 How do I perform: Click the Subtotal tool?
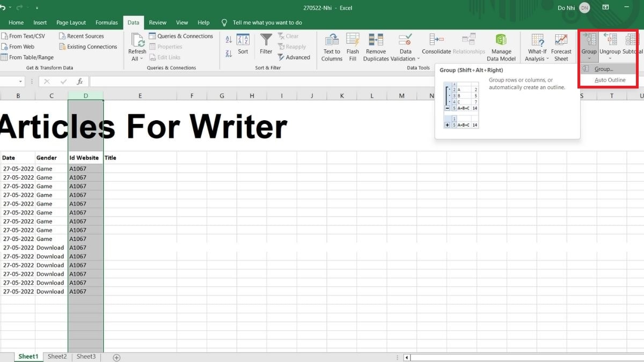click(631, 46)
